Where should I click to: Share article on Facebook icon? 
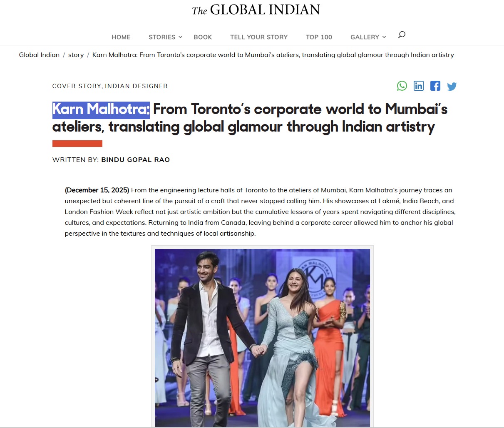click(435, 86)
